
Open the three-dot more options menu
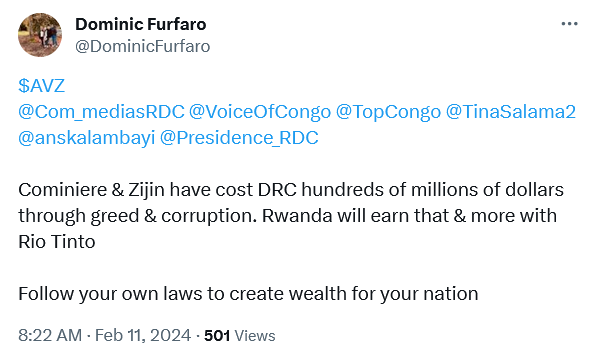(569, 24)
